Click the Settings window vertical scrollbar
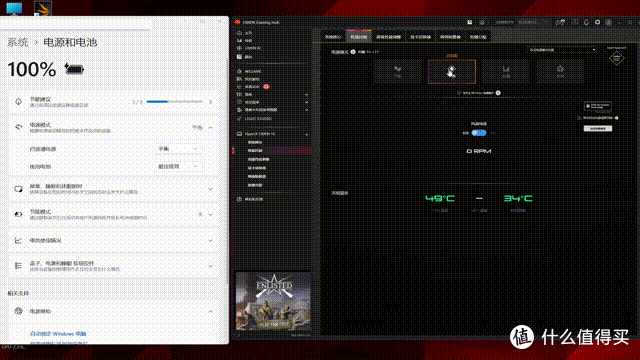 (x=227, y=171)
